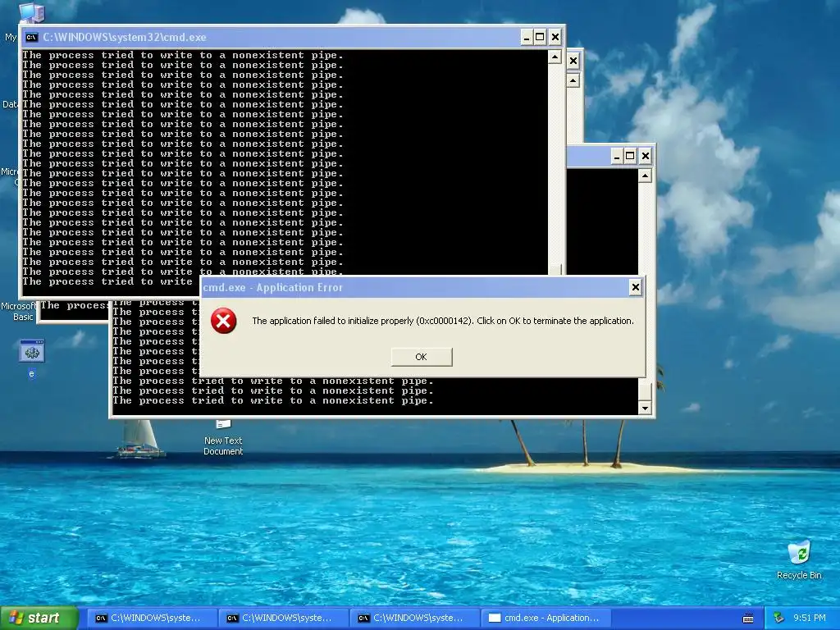Minimize the front cmd.exe window

click(526, 38)
